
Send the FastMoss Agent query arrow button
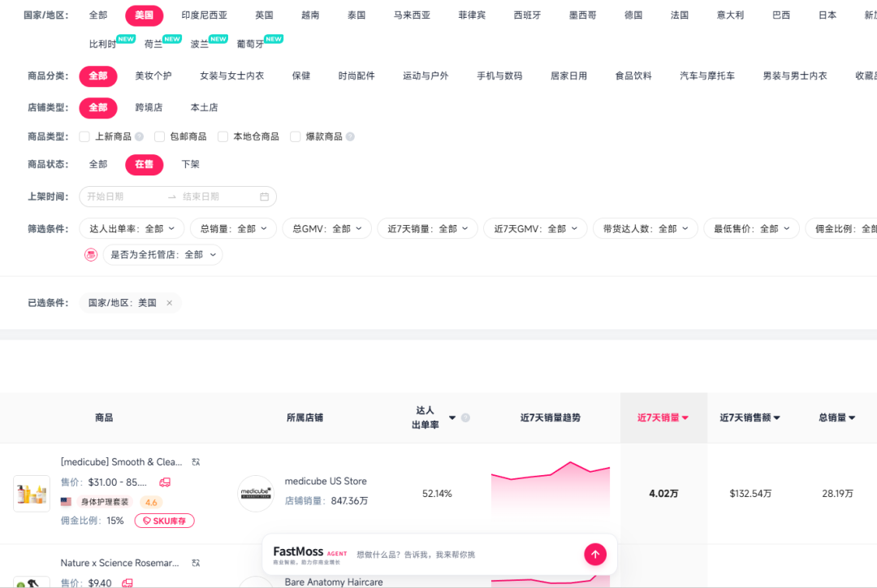[595, 555]
